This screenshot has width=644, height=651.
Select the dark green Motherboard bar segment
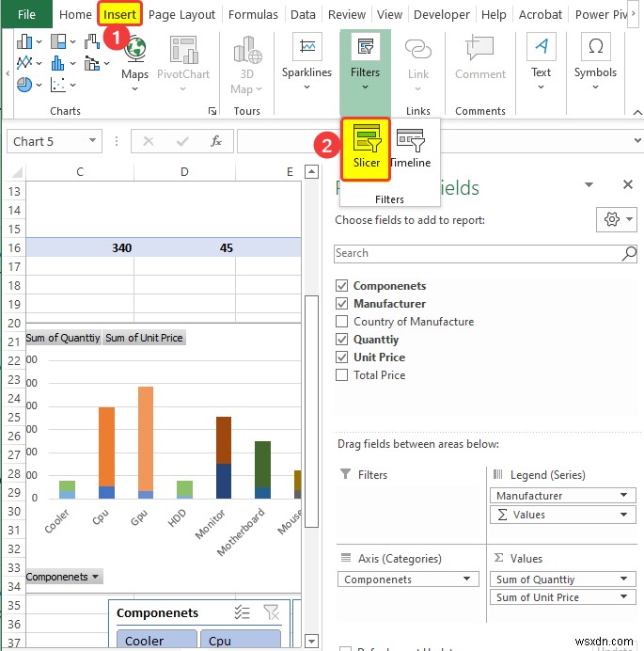tap(262, 464)
